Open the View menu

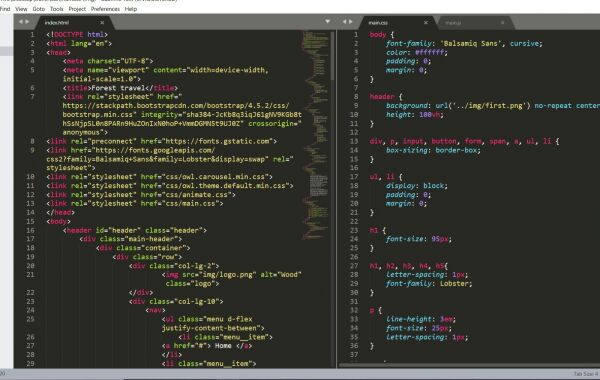tap(21, 9)
